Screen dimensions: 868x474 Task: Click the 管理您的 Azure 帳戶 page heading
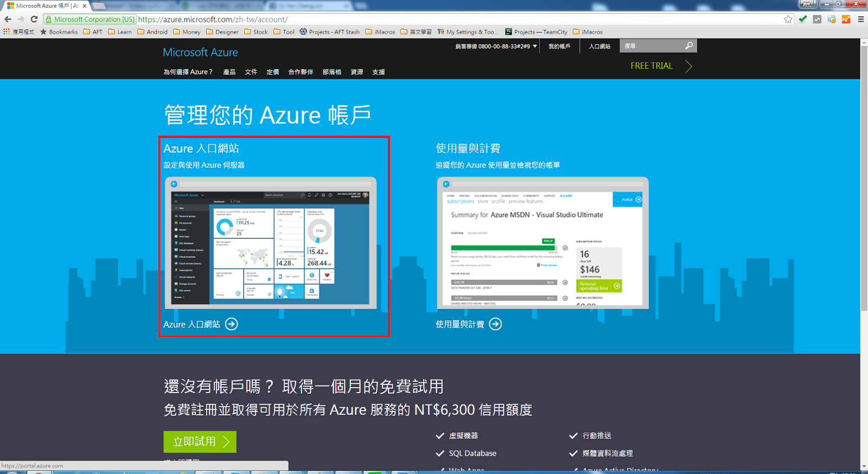pyautogui.click(x=267, y=115)
